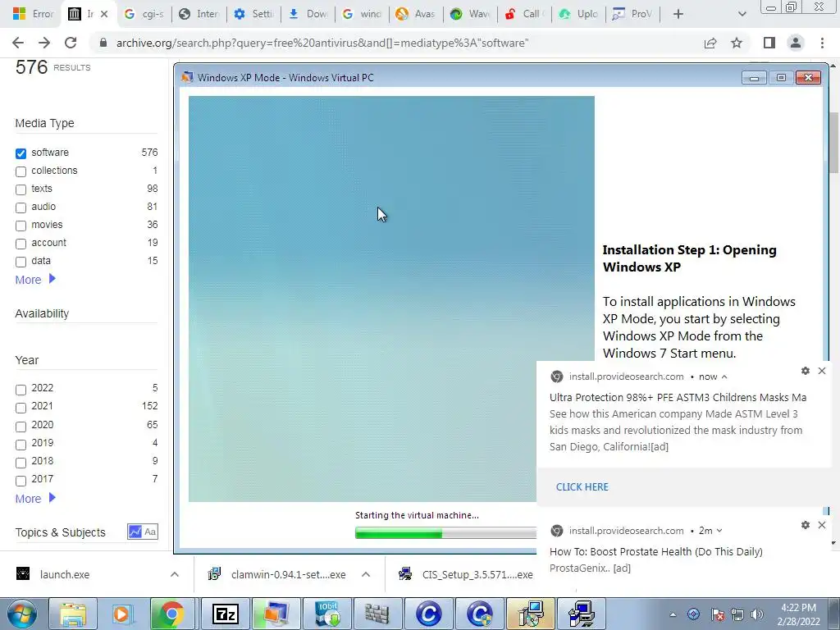Open settings gear on childrens masks notification
Image resolution: width=840 pixels, height=630 pixels.
tap(806, 371)
